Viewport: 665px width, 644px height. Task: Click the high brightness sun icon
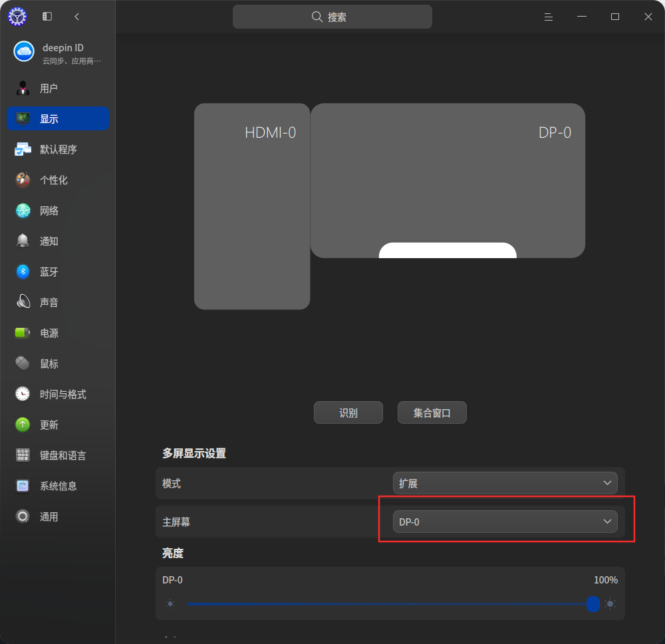pyautogui.click(x=610, y=603)
